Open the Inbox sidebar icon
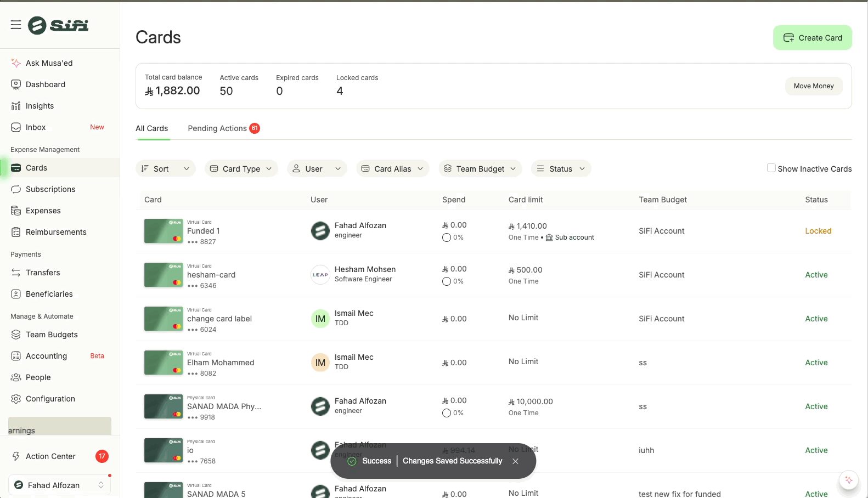Viewport: 868px width, 498px height. point(16,127)
